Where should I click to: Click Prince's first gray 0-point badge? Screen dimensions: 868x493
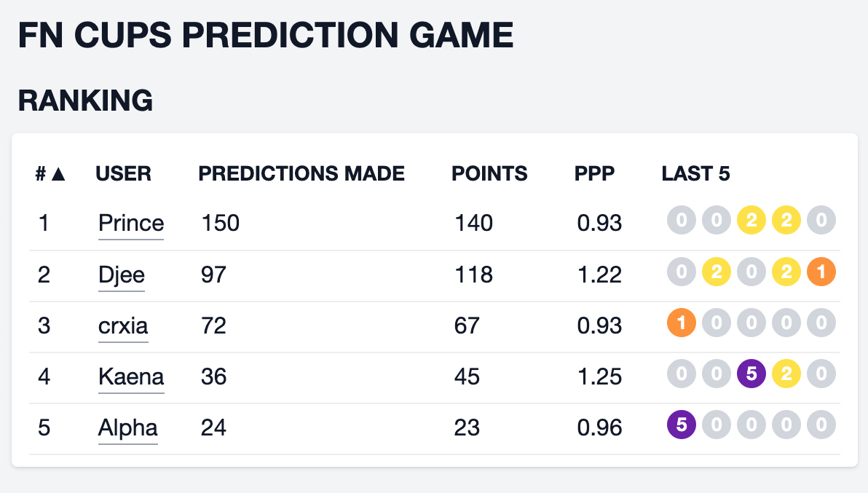682,221
